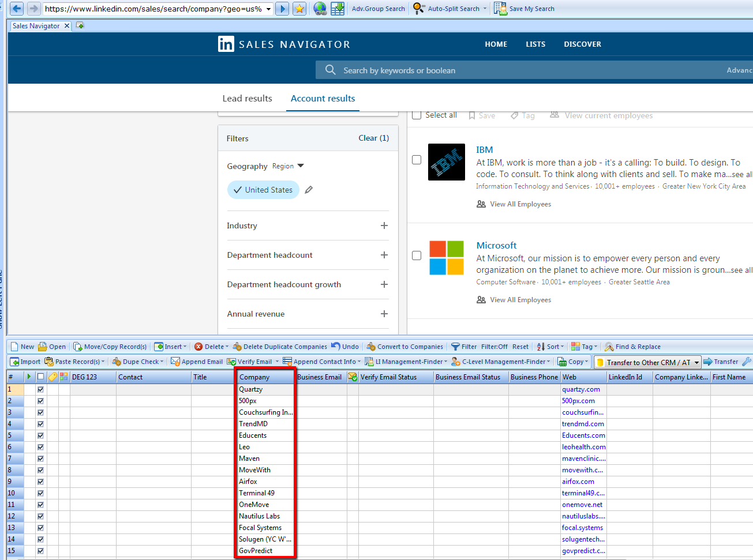Click the Save My Search icon
This screenshot has width=753, height=560.
click(500, 9)
